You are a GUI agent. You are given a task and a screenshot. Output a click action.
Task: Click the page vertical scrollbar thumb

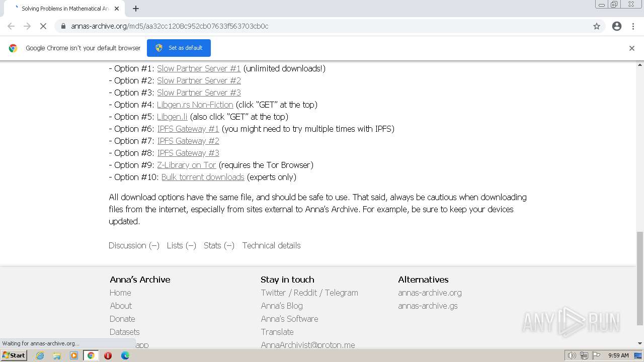tap(640, 278)
